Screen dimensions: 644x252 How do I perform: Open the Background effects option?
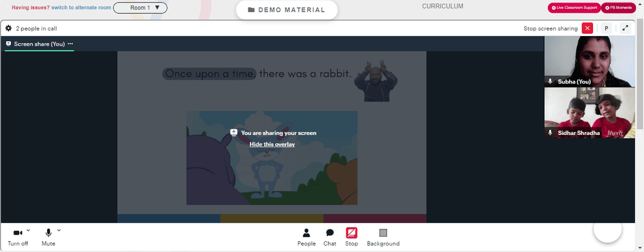(383, 237)
